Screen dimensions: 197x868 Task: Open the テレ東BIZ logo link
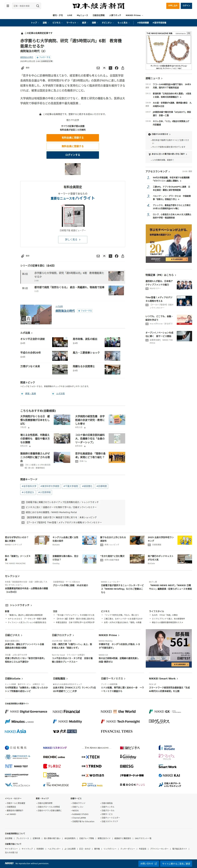tap(52, 766)
